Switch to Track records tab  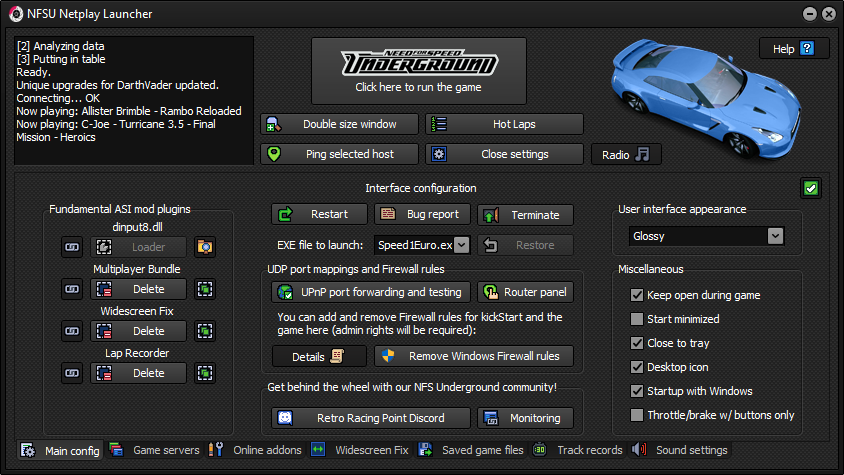578,450
